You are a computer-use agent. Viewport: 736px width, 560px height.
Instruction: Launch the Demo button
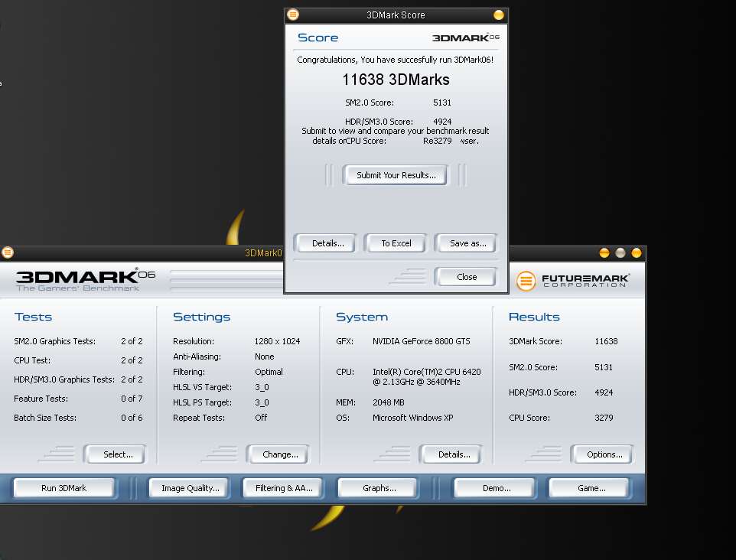tap(496, 488)
